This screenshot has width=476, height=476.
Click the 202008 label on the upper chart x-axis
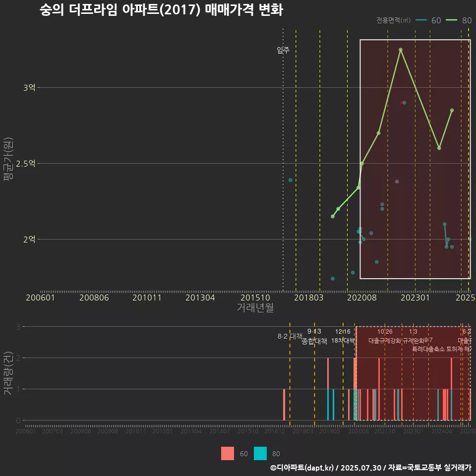[x=362, y=297]
